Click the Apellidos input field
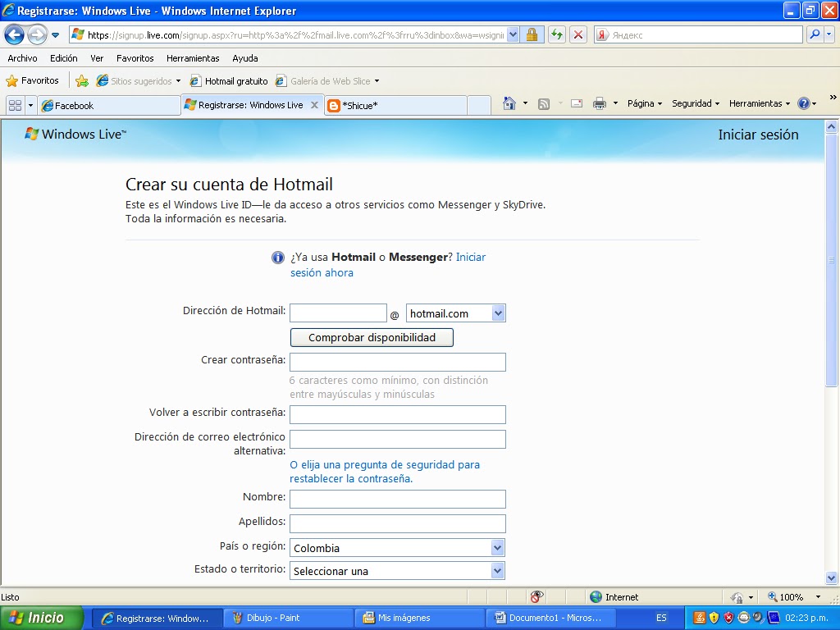Screen dimensions: 840x630 pyautogui.click(x=398, y=523)
